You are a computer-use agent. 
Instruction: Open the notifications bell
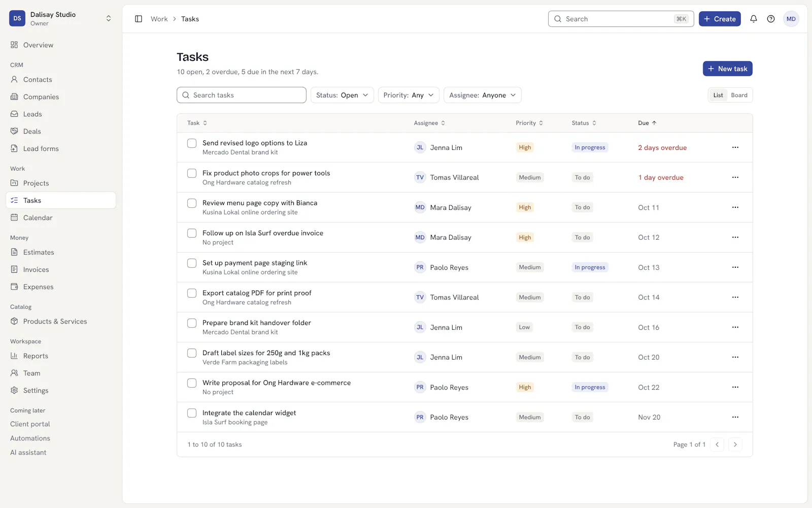point(754,19)
